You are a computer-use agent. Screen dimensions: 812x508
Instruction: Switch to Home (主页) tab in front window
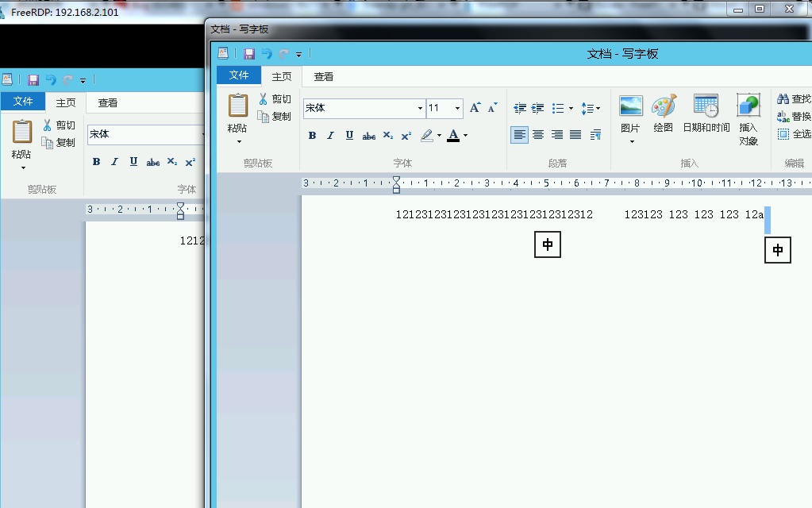click(x=282, y=77)
